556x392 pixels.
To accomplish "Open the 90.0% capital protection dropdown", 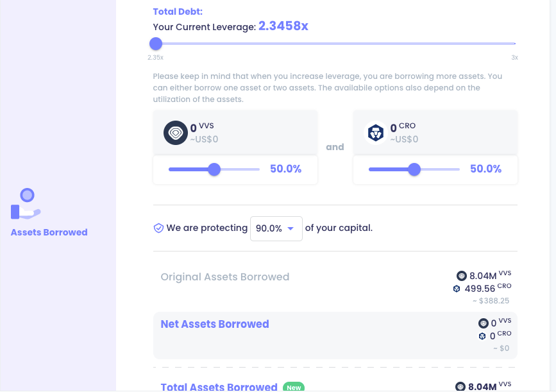I will click(x=276, y=228).
